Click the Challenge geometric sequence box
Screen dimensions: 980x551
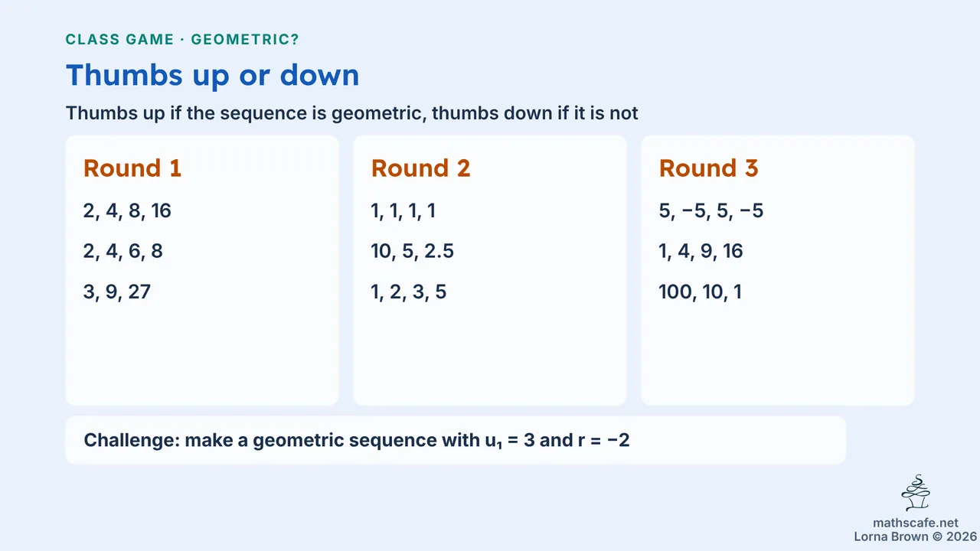click(x=456, y=440)
